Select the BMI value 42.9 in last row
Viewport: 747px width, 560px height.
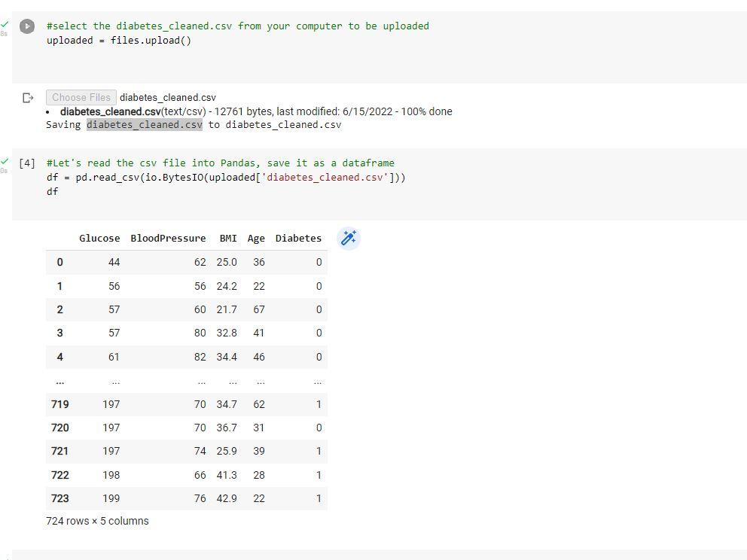[x=227, y=498]
